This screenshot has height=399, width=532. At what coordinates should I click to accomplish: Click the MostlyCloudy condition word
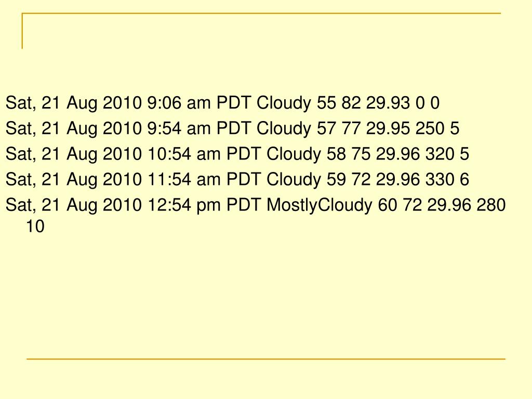tap(320, 206)
